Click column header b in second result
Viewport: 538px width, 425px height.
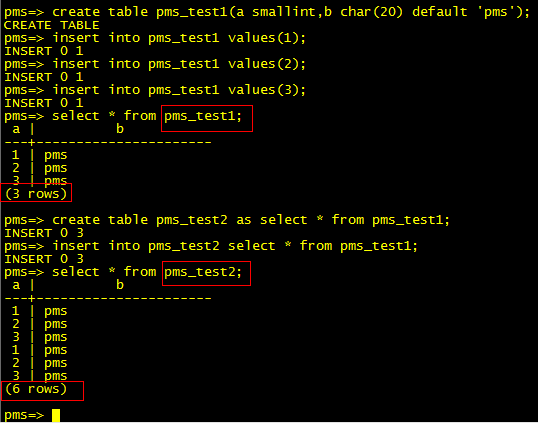[x=120, y=285]
